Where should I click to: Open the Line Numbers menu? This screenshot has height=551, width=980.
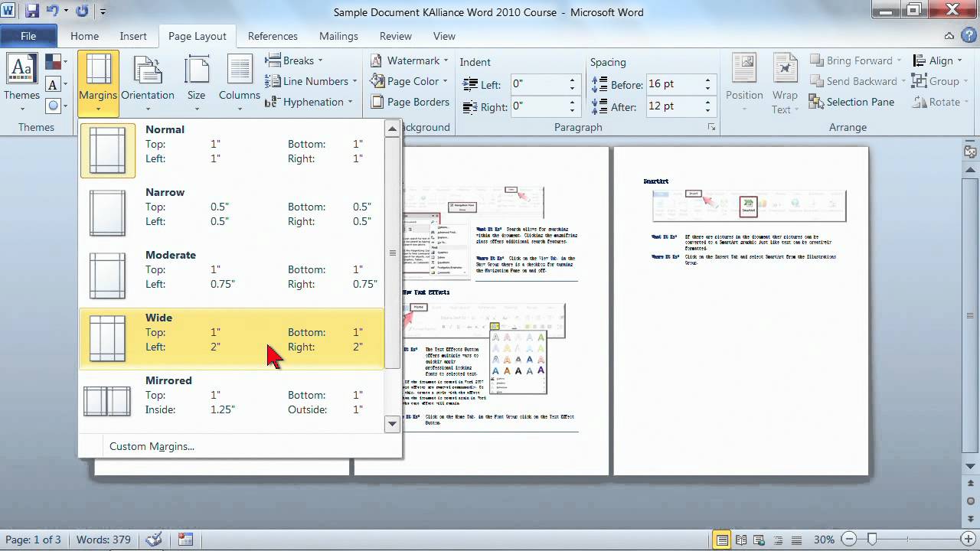point(311,81)
